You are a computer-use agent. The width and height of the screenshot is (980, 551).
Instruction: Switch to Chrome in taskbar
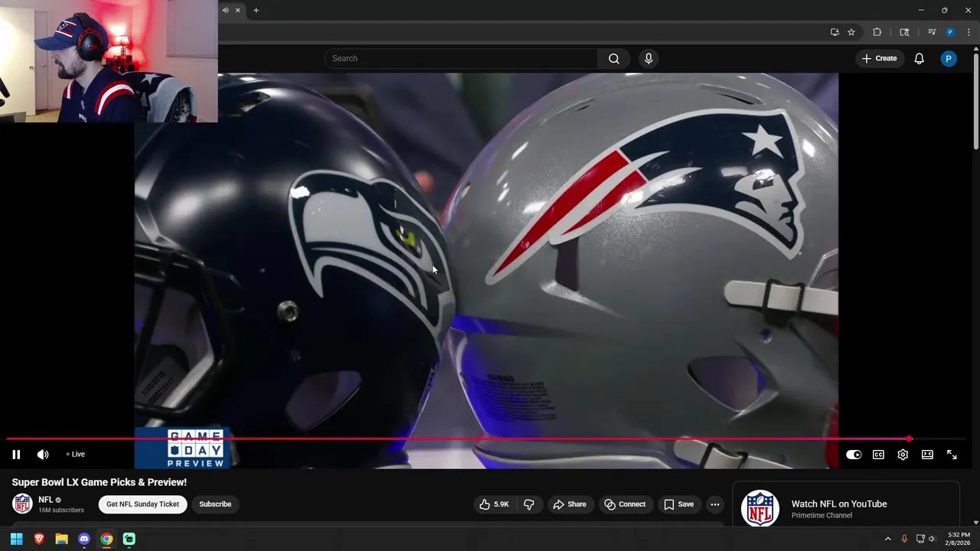[106, 539]
